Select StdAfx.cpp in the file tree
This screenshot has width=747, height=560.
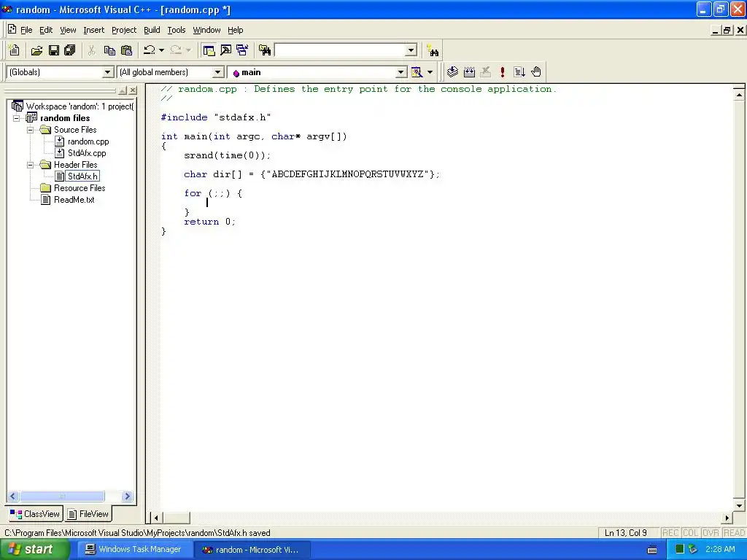point(87,153)
